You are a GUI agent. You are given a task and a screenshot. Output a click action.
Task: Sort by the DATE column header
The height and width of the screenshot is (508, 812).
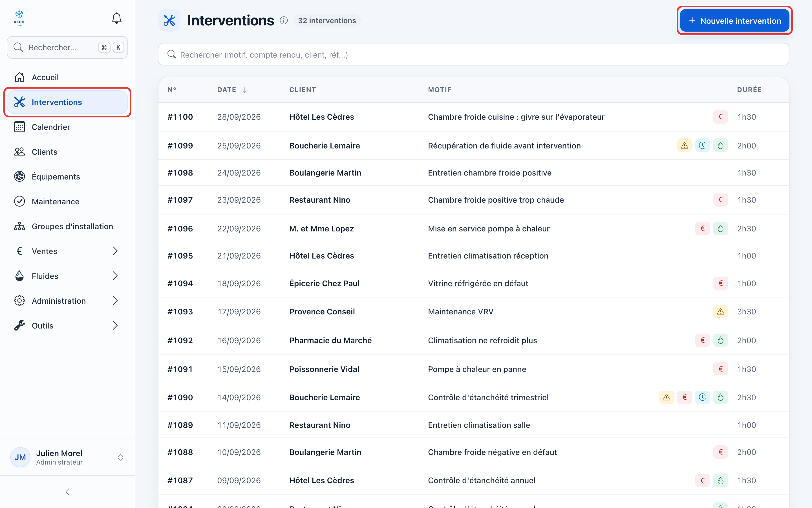(x=232, y=90)
